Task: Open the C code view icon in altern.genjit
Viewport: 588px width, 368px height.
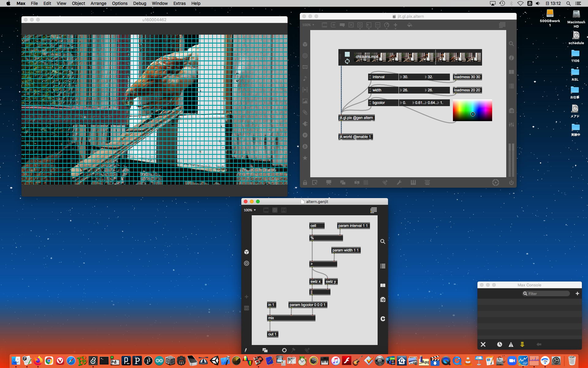Action: pos(383,319)
